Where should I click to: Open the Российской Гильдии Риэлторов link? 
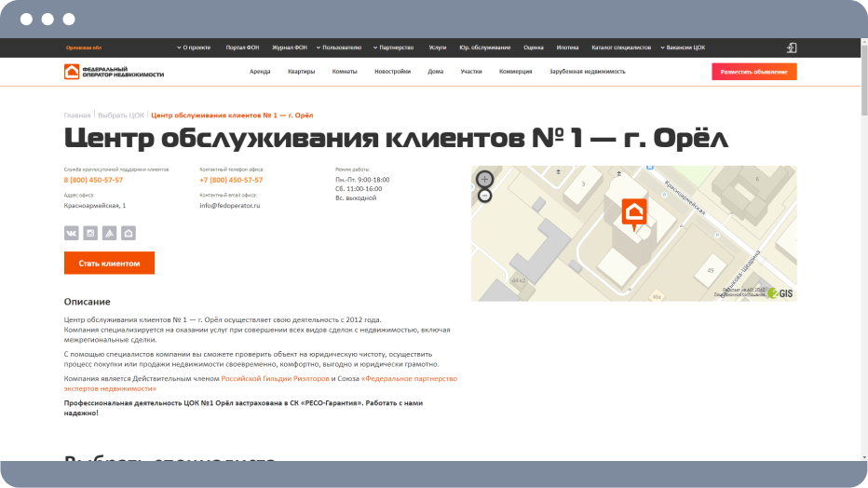pyautogui.click(x=275, y=378)
